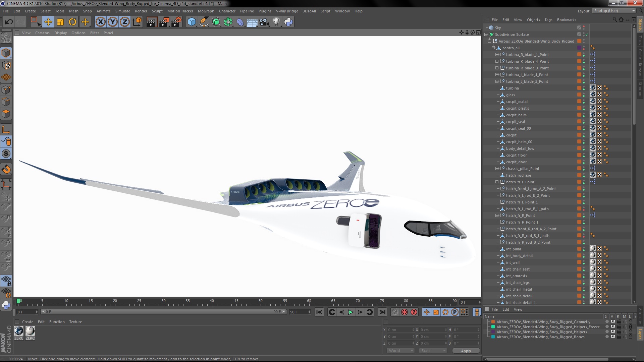Viewport: 644px width, 362px height.
Task: Switch to Edges mode
Action: tap(6, 102)
